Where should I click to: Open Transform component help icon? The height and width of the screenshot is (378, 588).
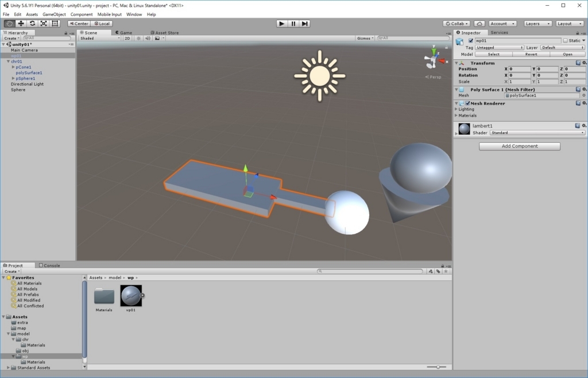pyautogui.click(x=578, y=63)
